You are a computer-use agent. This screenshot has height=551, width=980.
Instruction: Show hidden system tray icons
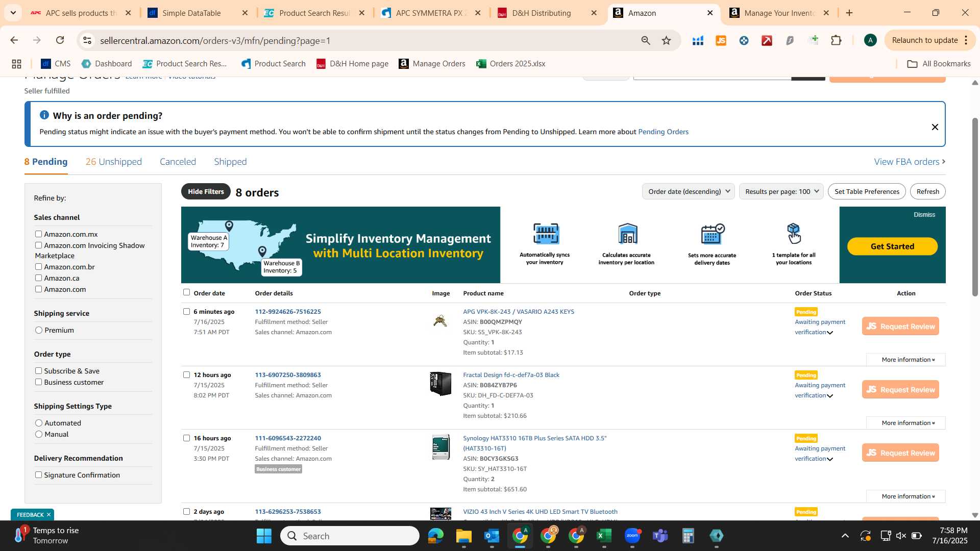click(x=845, y=536)
